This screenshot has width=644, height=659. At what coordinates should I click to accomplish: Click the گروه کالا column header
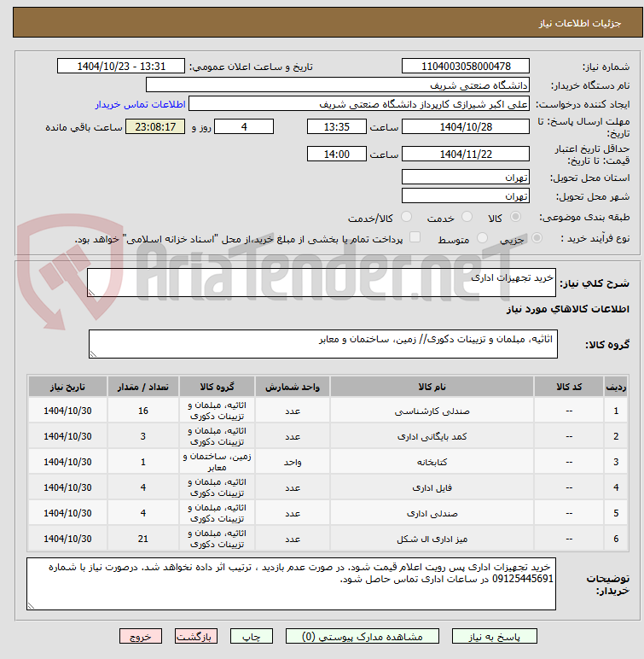[x=217, y=387]
